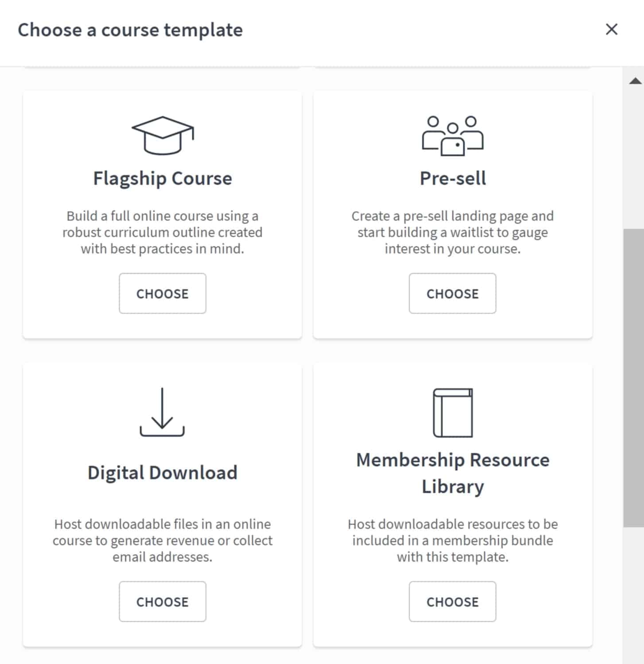Click the group-of-people icon above Pre-sell
644x664 pixels.
click(452, 135)
